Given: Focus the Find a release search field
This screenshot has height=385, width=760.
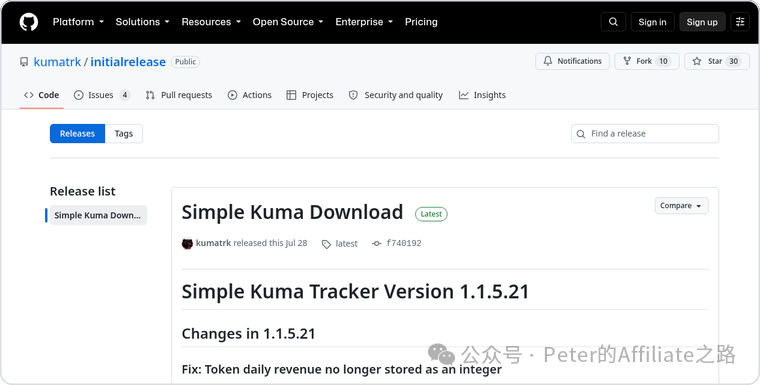Looking at the screenshot, I should pos(645,134).
